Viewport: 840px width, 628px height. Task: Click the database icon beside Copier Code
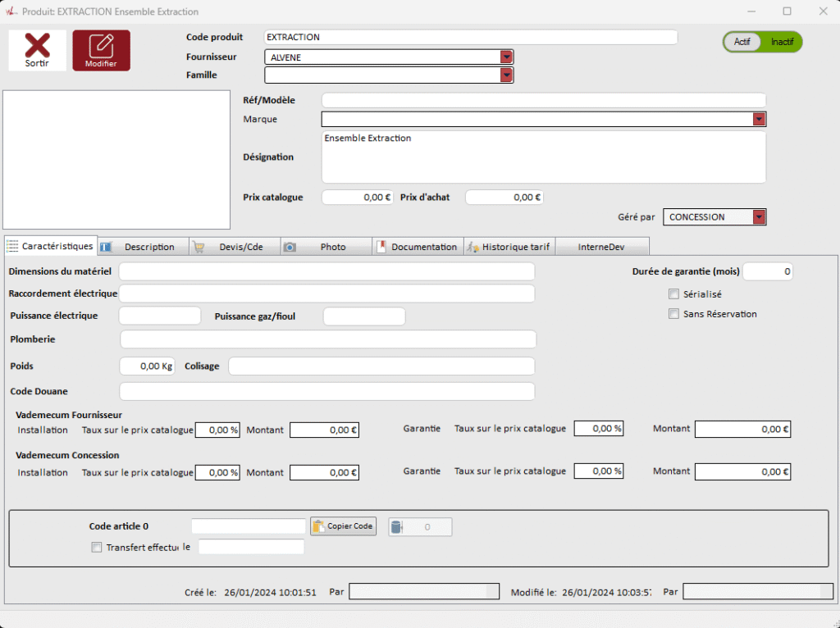pyautogui.click(x=396, y=527)
